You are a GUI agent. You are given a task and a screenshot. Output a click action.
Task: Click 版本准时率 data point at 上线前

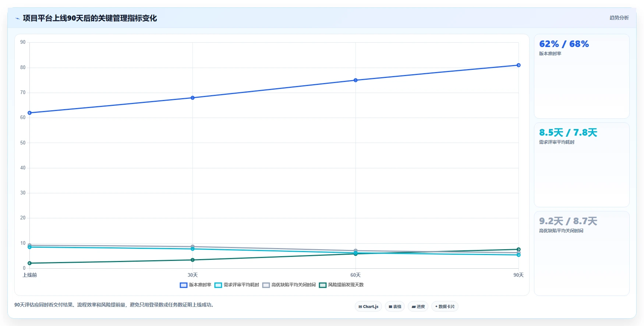click(30, 113)
